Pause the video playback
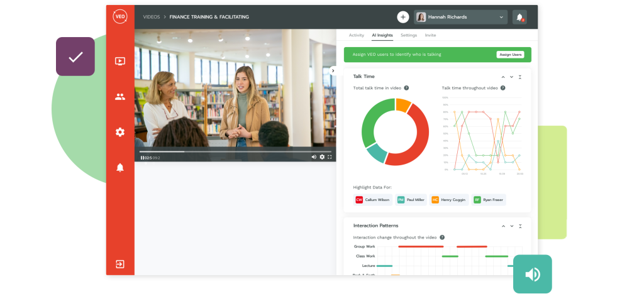 142,158
